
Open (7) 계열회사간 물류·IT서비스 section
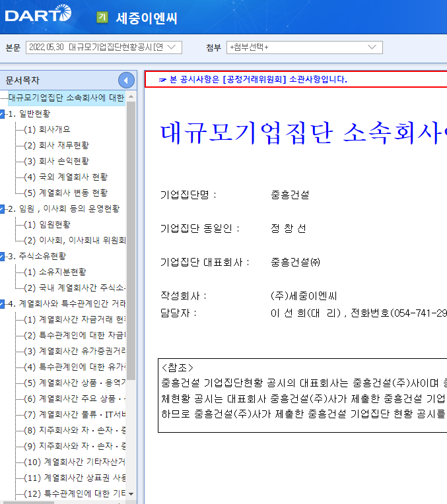75,414
